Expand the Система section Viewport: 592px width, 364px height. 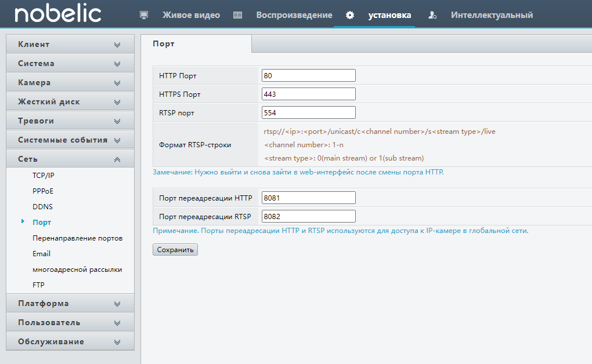pos(70,63)
